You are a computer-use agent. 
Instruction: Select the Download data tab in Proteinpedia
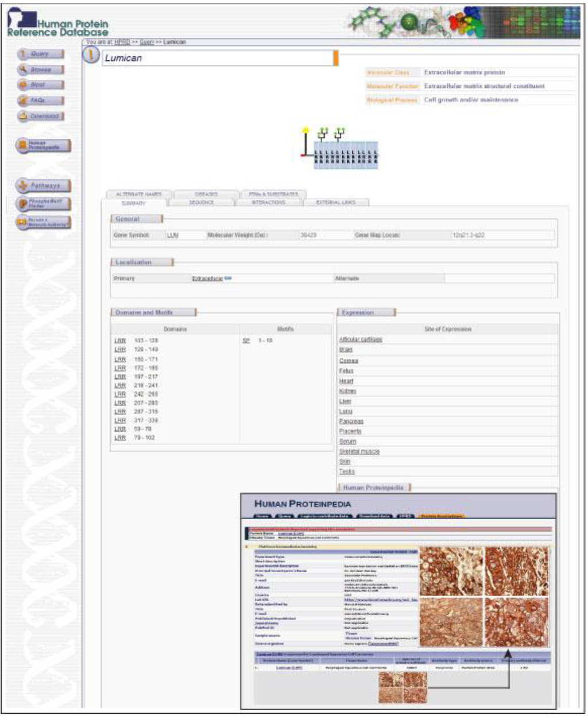point(375,516)
